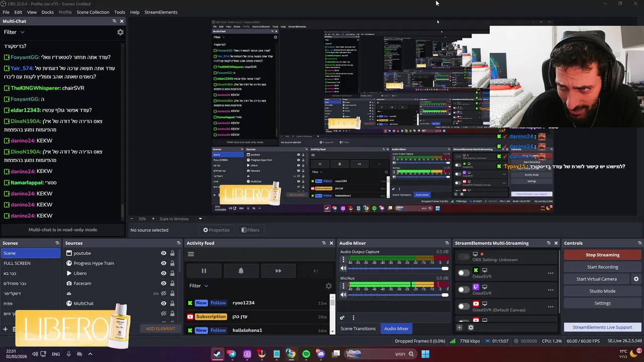Screen dimensions: 644x362
Task: Open the File menu
Action: (6, 12)
